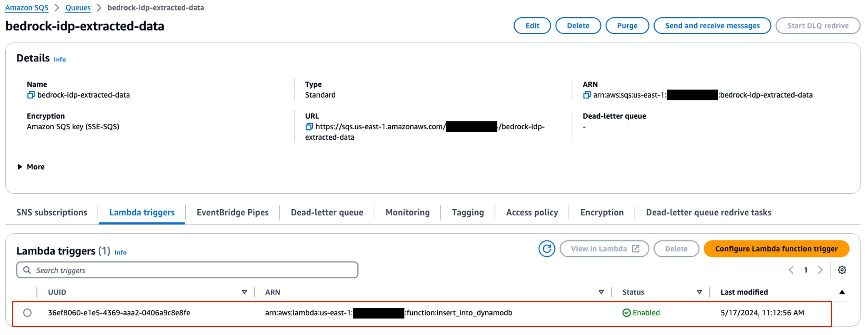
Task: Open Info link next to Lambda triggers
Action: point(120,253)
